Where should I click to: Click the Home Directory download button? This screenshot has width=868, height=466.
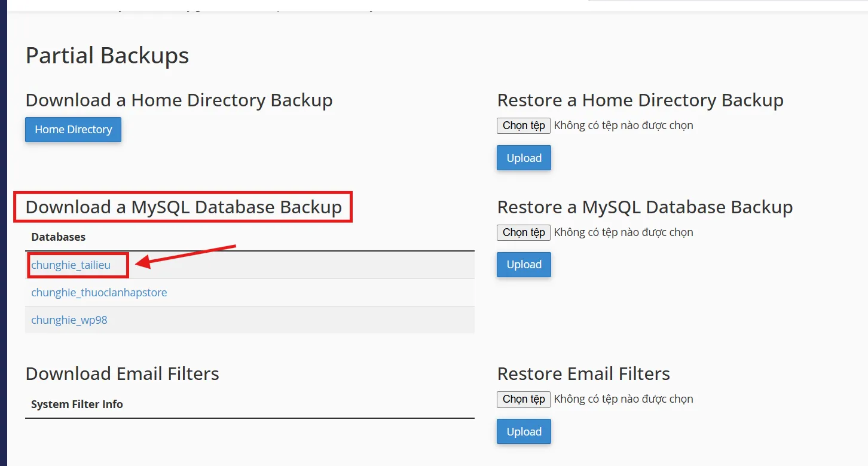coord(73,130)
